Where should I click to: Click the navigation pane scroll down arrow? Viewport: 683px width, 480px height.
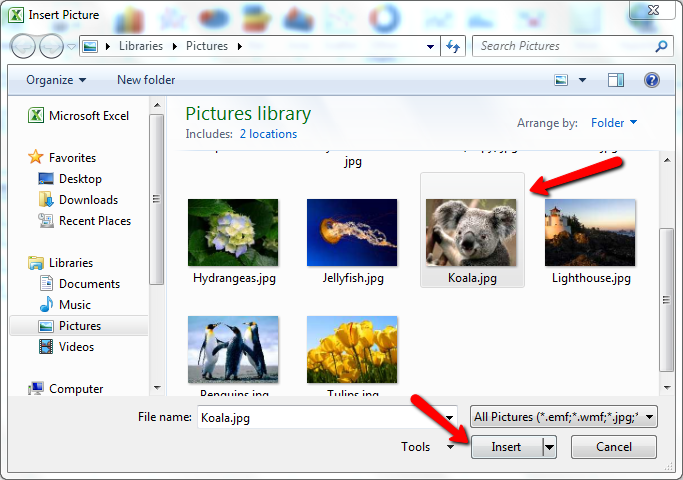click(x=157, y=387)
